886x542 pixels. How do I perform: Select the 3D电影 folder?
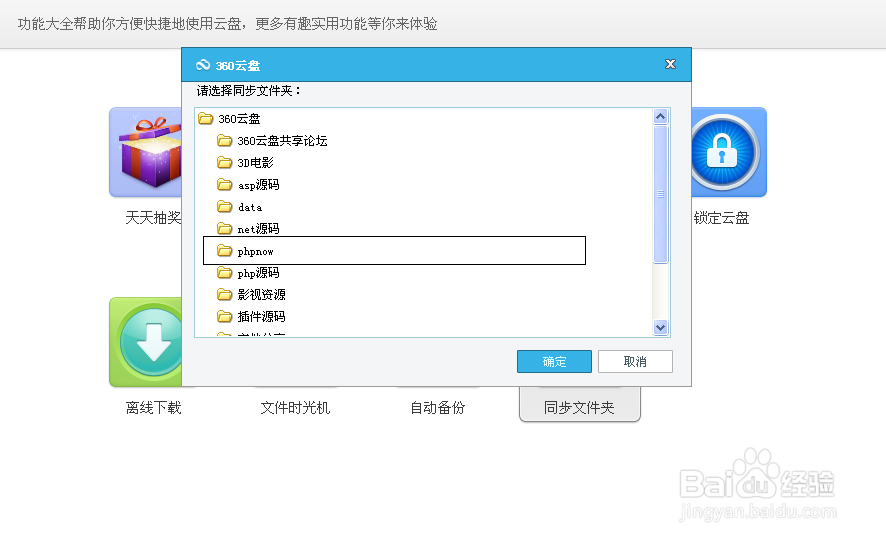[x=255, y=163]
